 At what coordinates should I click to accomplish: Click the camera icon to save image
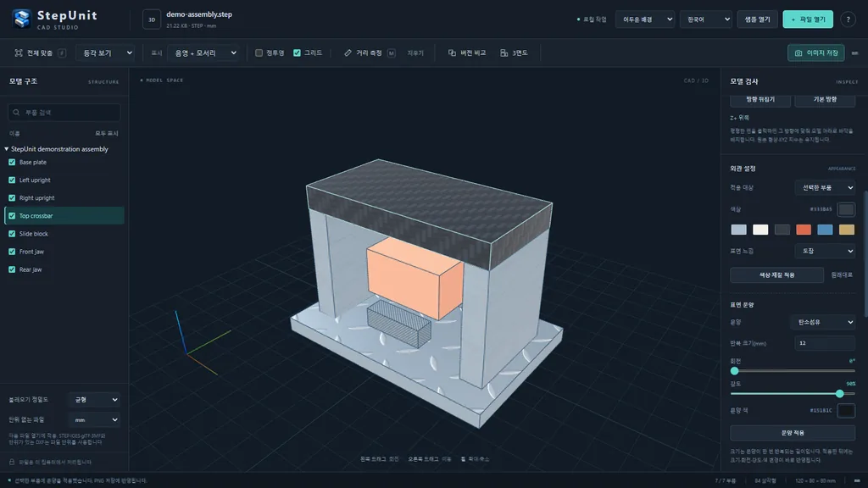pos(798,53)
